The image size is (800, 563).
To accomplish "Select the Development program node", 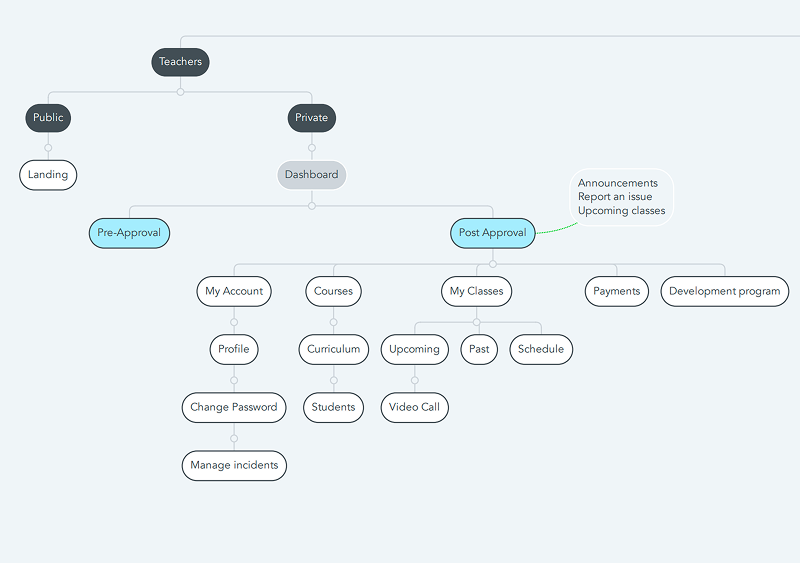I will pyautogui.click(x=724, y=291).
